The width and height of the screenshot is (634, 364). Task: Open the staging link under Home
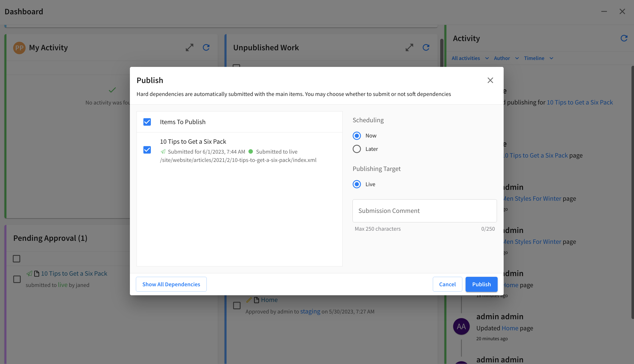pyautogui.click(x=310, y=311)
